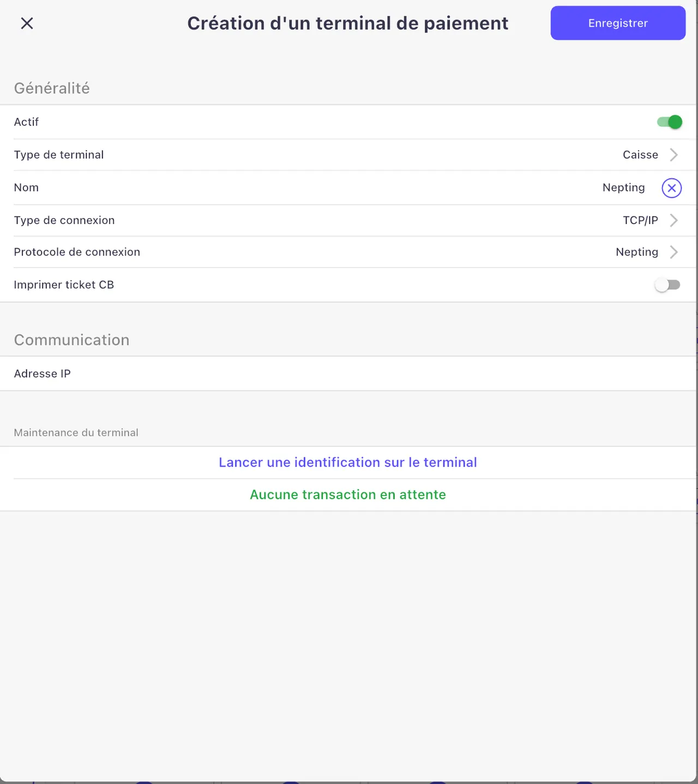
Task: Expand the Protocole de connexion list
Action: [x=348, y=252]
